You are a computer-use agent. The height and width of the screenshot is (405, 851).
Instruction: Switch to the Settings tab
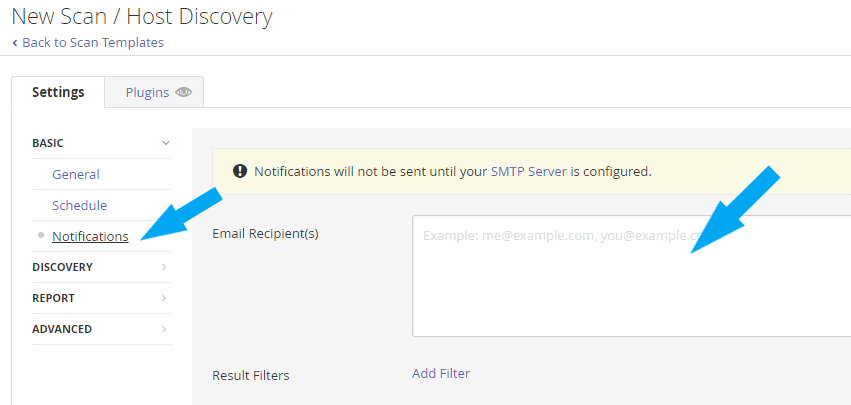58,92
